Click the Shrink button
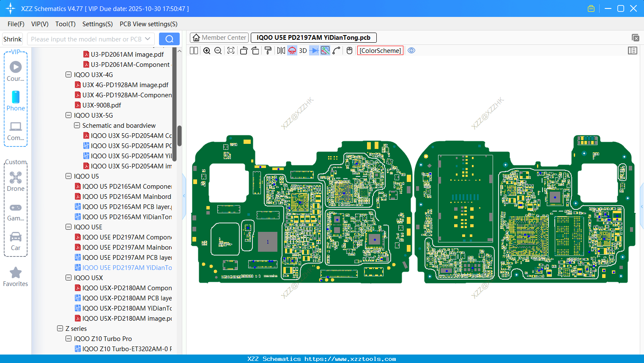 click(x=12, y=39)
